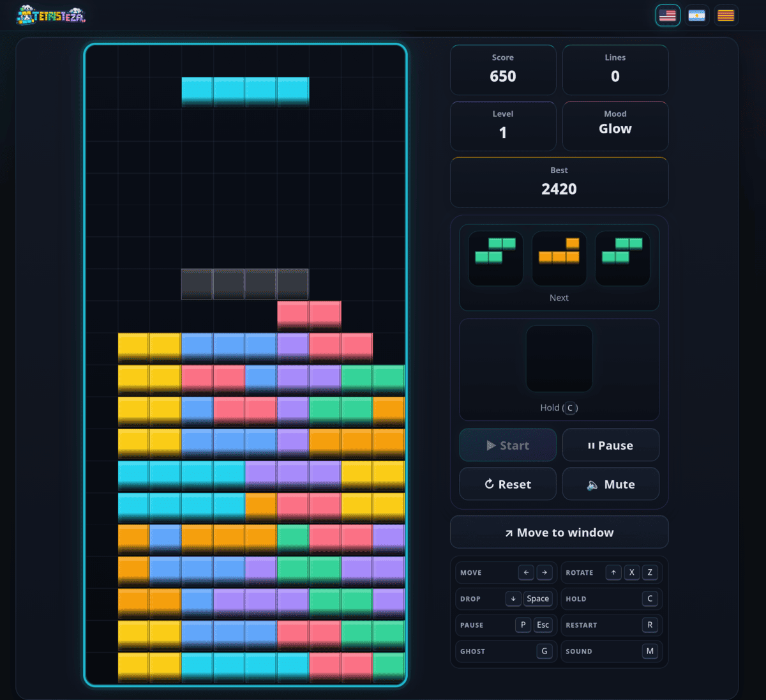Click the SOUND control label
The image size is (766, 700).
(579, 651)
